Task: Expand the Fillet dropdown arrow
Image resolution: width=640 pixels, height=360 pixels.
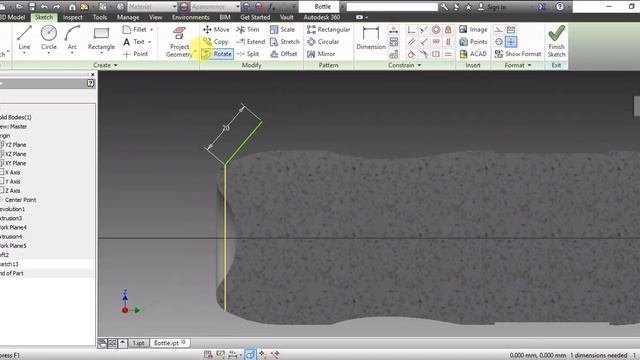Action: [x=151, y=30]
